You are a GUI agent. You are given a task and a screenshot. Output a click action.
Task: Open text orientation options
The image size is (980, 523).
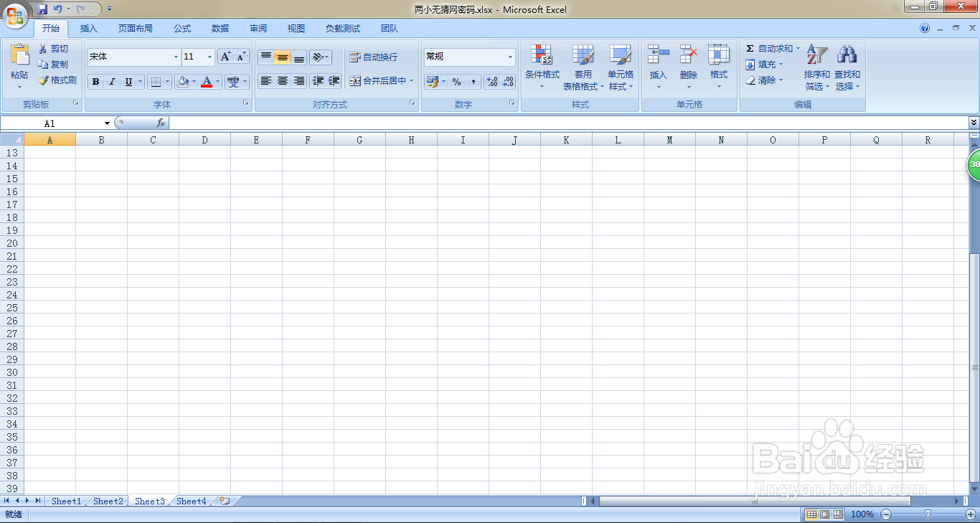pos(321,57)
